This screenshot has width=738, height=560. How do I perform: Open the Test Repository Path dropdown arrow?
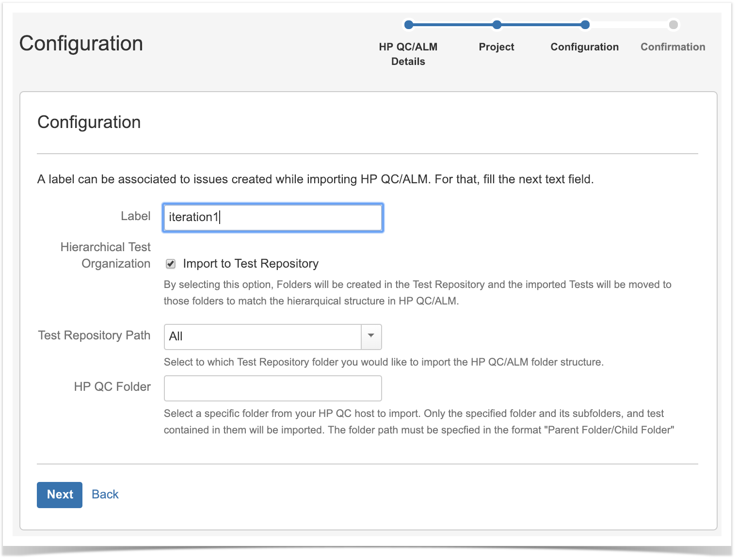[371, 336]
